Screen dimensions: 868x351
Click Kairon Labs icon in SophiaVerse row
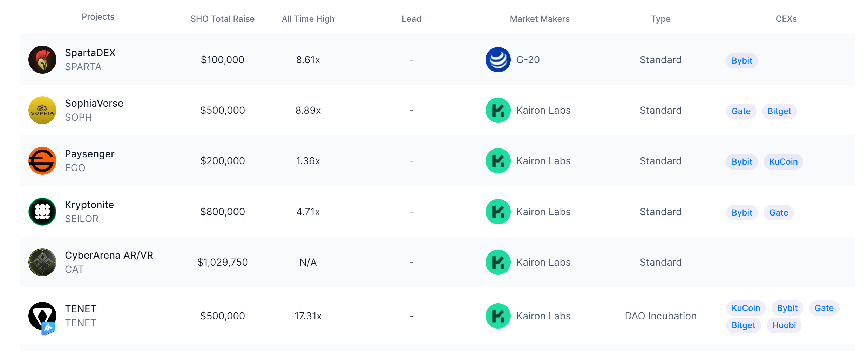click(x=498, y=110)
